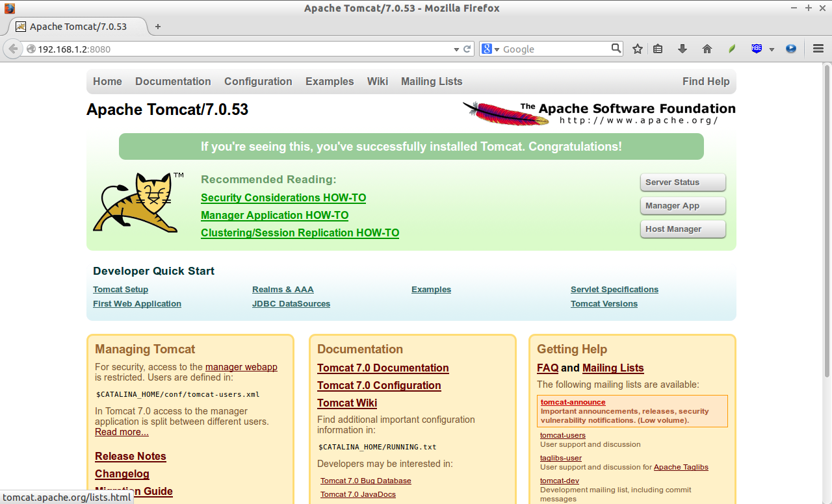The image size is (832, 504).
Task: Open Examples link under Developer Quick Start
Action: [x=431, y=290]
